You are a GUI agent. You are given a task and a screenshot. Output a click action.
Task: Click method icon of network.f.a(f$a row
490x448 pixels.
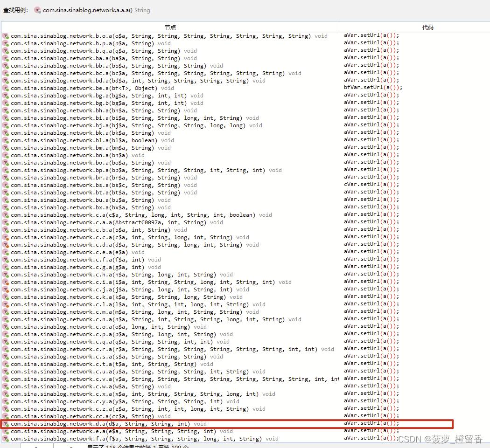6,439
